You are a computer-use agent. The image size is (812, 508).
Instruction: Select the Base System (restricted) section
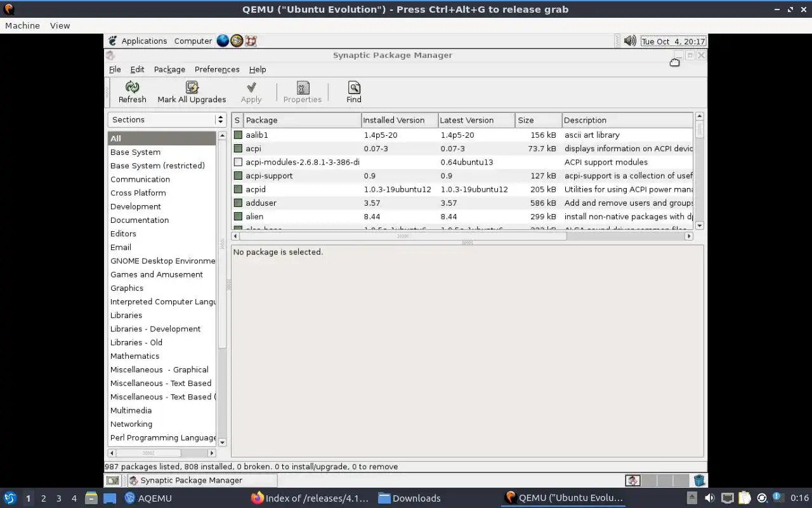pyautogui.click(x=162, y=166)
